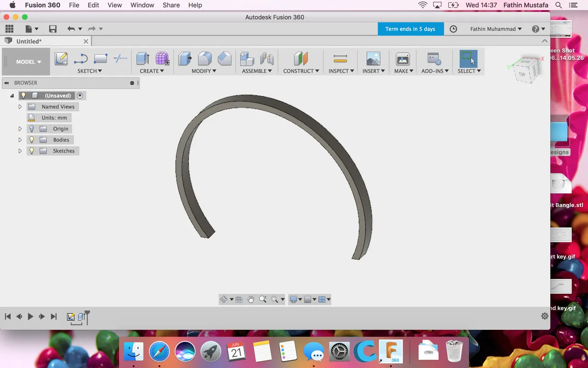
Task: Open the Measure tool
Action: (x=340, y=58)
